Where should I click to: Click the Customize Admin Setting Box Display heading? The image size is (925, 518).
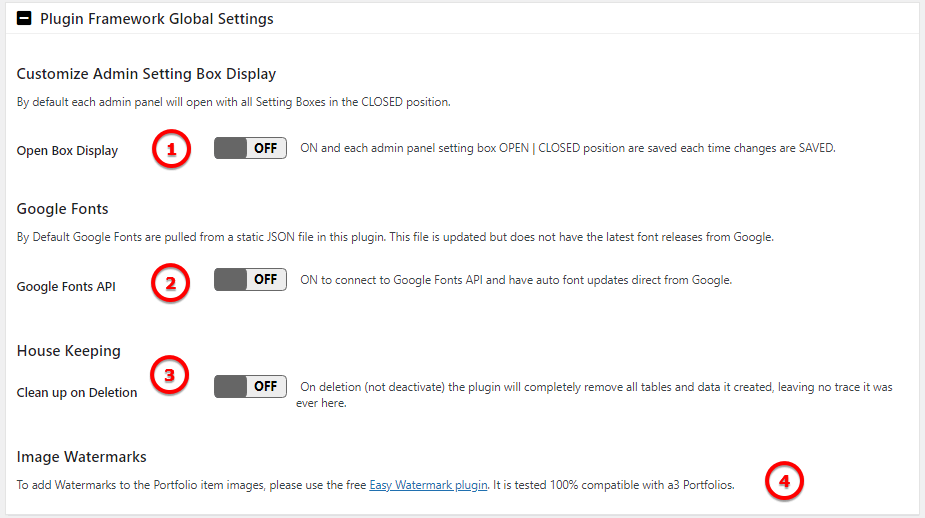[x=146, y=74]
